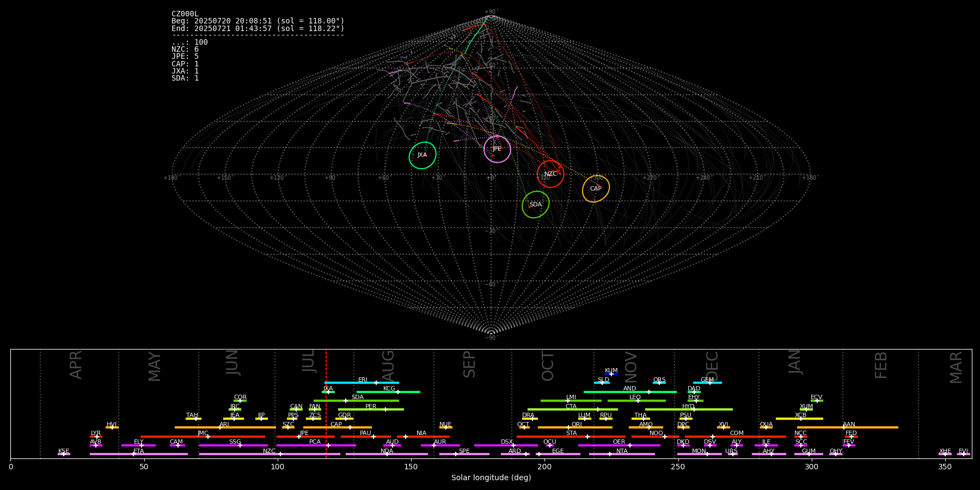Select the CTA shower bar

[x=573, y=409]
